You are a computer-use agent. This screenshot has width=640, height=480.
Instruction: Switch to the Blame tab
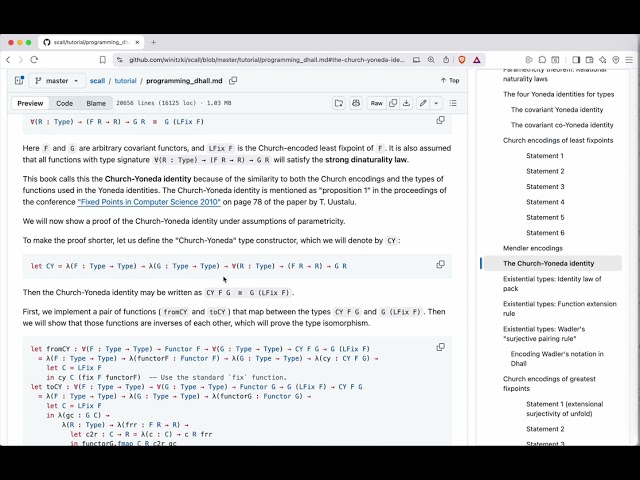pyautogui.click(x=96, y=103)
